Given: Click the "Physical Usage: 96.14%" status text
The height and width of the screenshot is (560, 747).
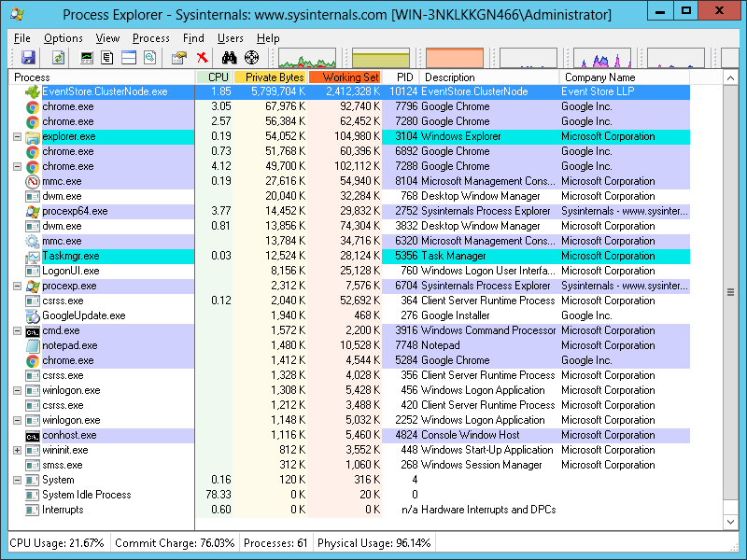Looking at the screenshot, I should [374, 543].
